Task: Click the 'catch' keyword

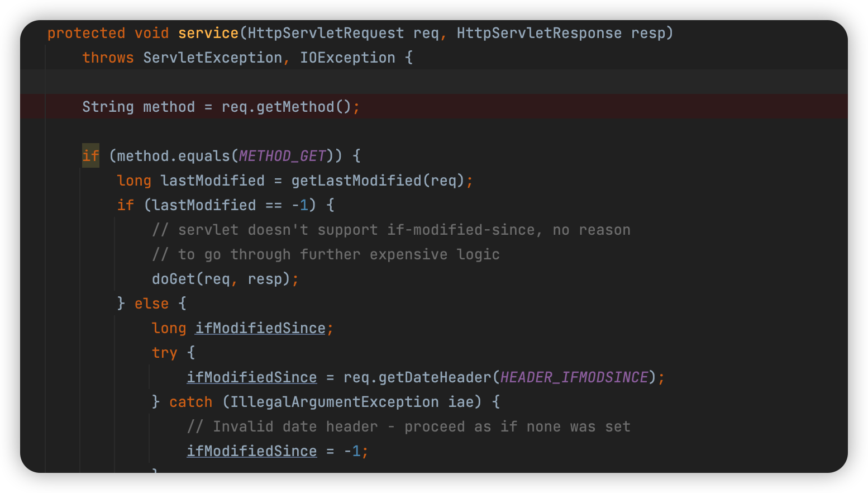Action: point(191,402)
